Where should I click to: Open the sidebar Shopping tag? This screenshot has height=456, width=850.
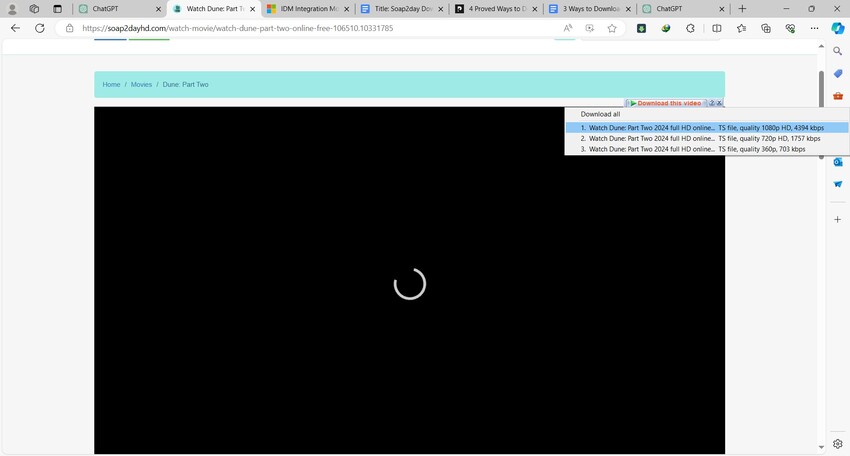tap(838, 73)
